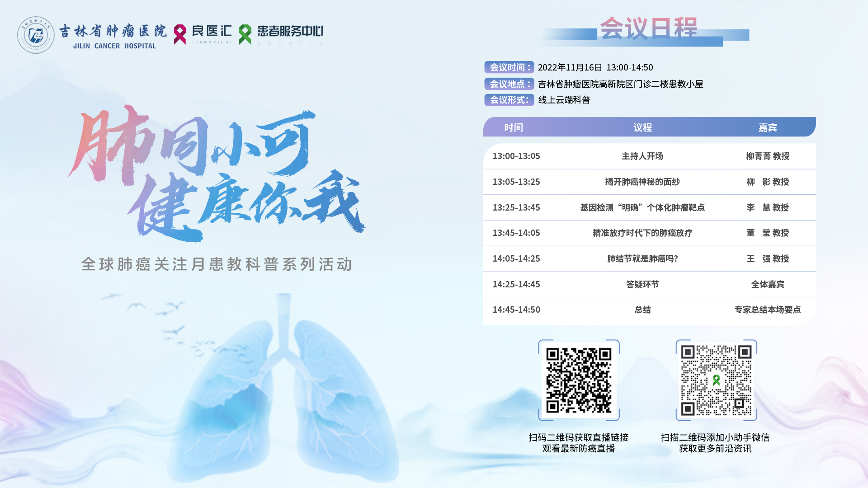868x488 pixels.
Task: Click the 13:00-13:05 time cell
Action: [516, 156]
